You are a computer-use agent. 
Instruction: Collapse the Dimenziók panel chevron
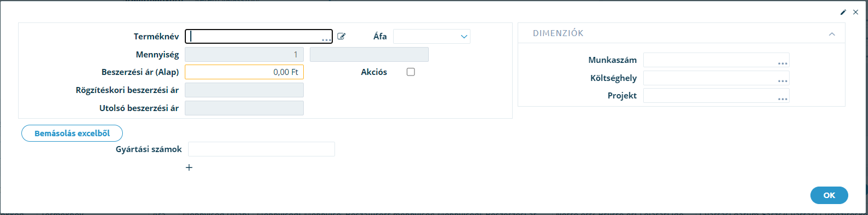832,34
